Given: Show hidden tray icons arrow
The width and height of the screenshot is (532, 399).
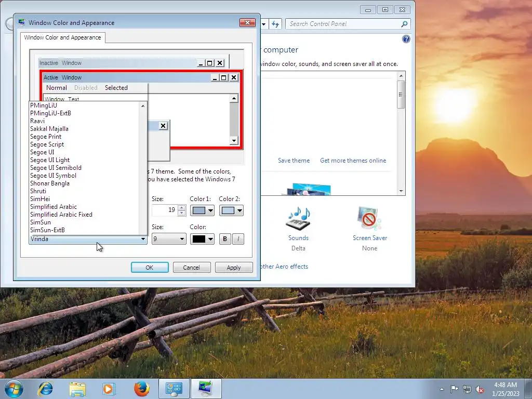Looking at the screenshot, I should pyautogui.click(x=442, y=389).
